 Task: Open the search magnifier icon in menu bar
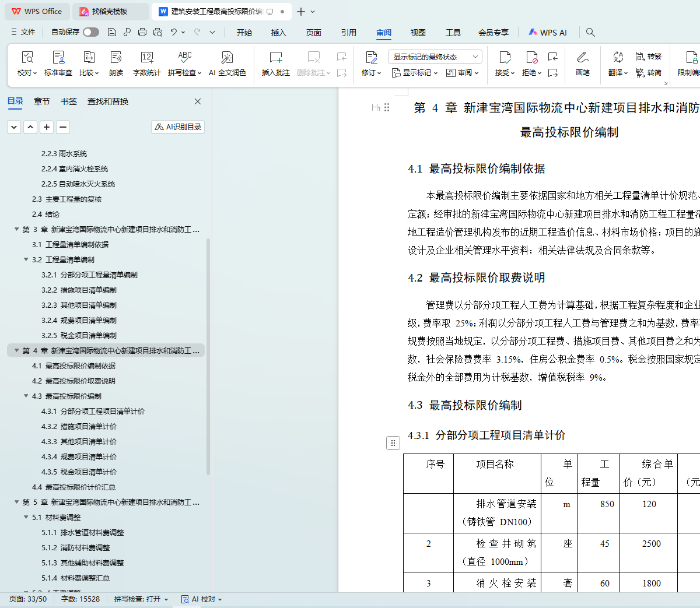click(590, 33)
